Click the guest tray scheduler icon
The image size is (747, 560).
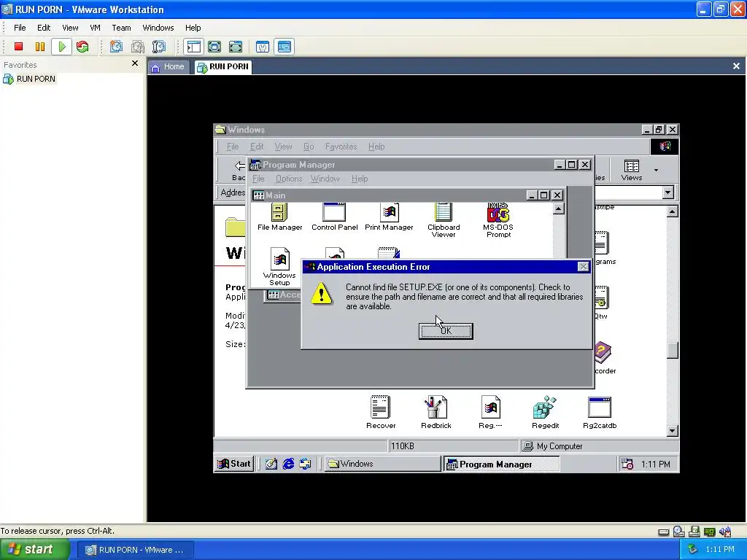(x=627, y=464)
